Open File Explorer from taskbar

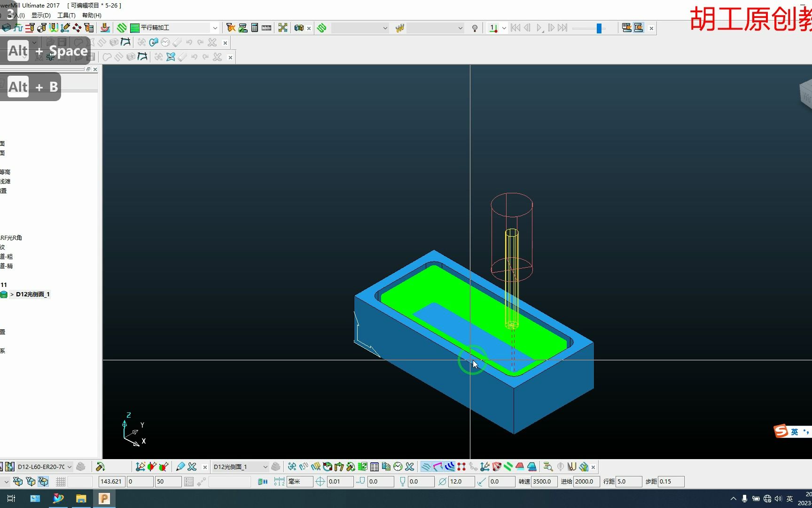(81, 499)
